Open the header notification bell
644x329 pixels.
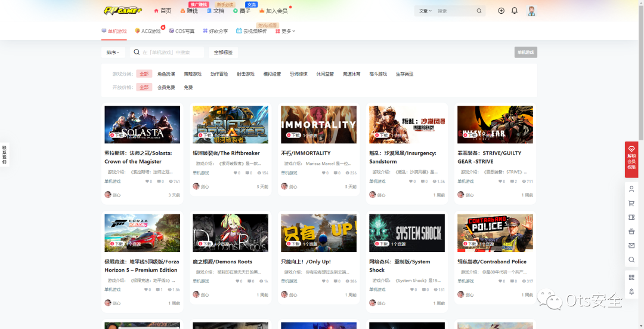pos(514,11)
